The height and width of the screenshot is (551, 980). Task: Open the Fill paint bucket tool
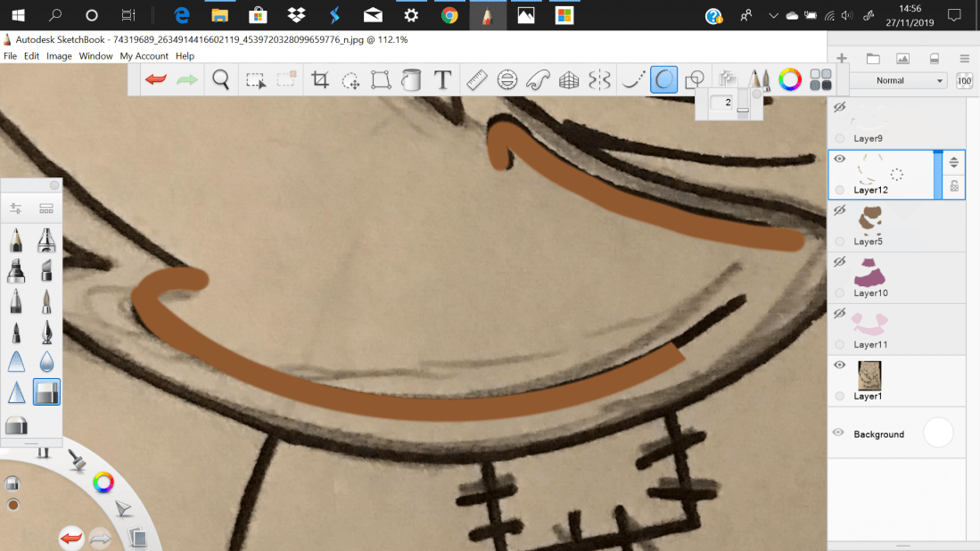click(411, 79)
